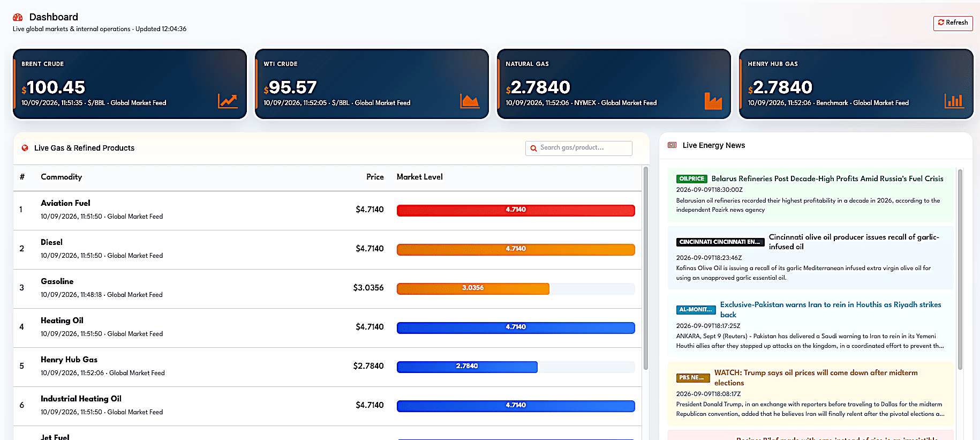Click the newspaper icon beside Live Energy News
Viewport: 980px width, 440px height.
672,145
